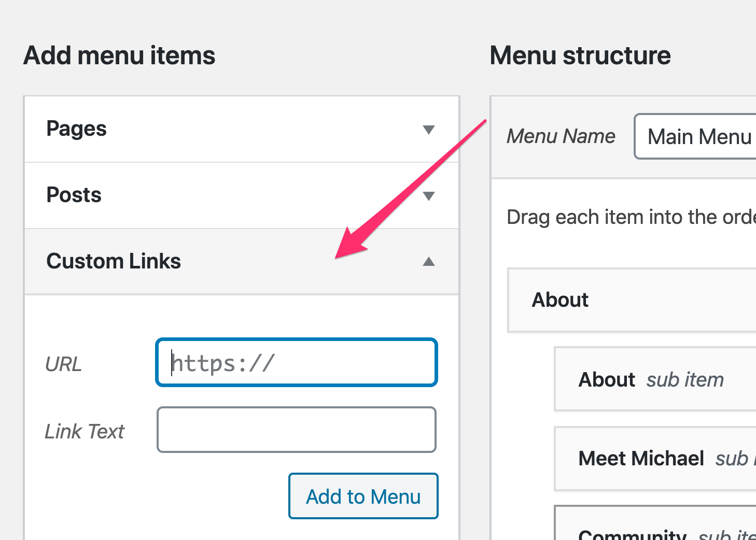Click the Posts section title
This screenshot has width=756, height=540.
[x=74, y=195]
